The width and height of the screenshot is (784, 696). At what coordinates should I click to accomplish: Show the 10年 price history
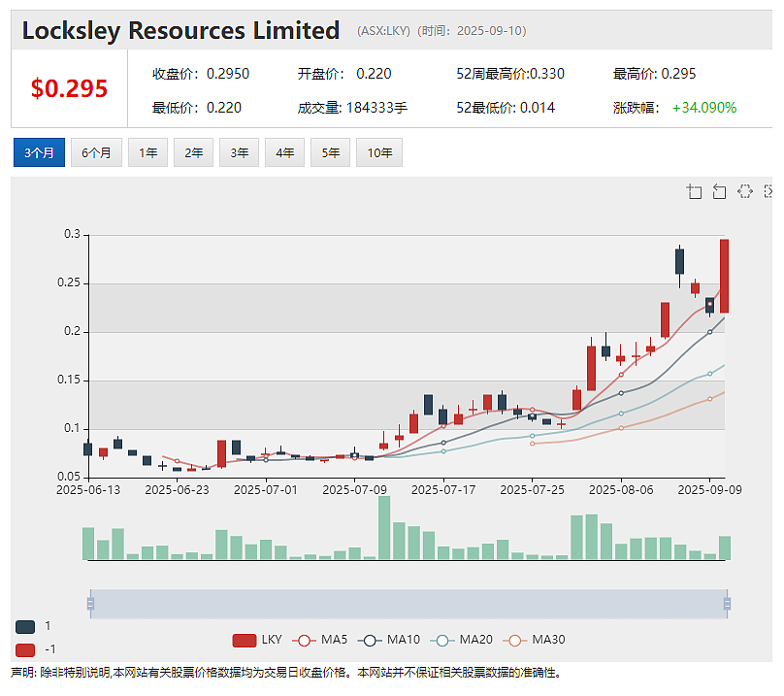(x=379, y=152)
